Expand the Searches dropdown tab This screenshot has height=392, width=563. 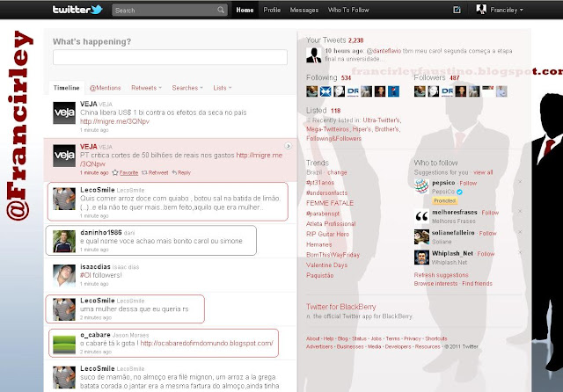point(187,88)
